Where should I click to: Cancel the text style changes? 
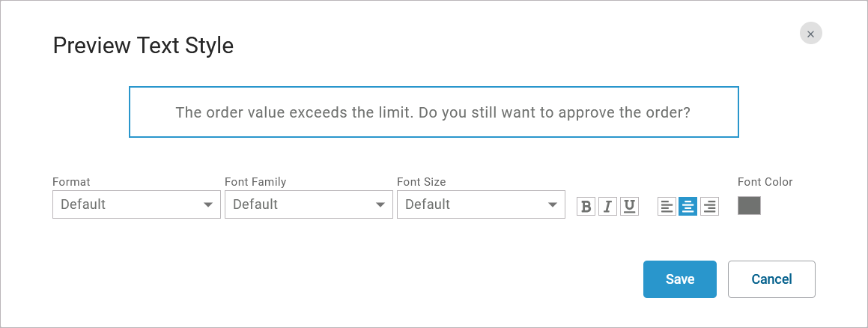(771, 279)
